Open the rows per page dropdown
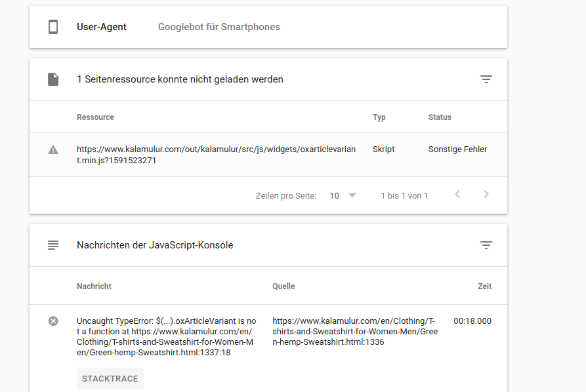This screenshot has width=586, height=392. point(343,195)
